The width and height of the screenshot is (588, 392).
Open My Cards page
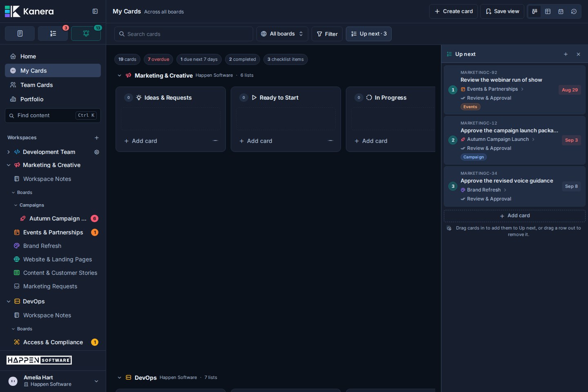pos(53,71)
